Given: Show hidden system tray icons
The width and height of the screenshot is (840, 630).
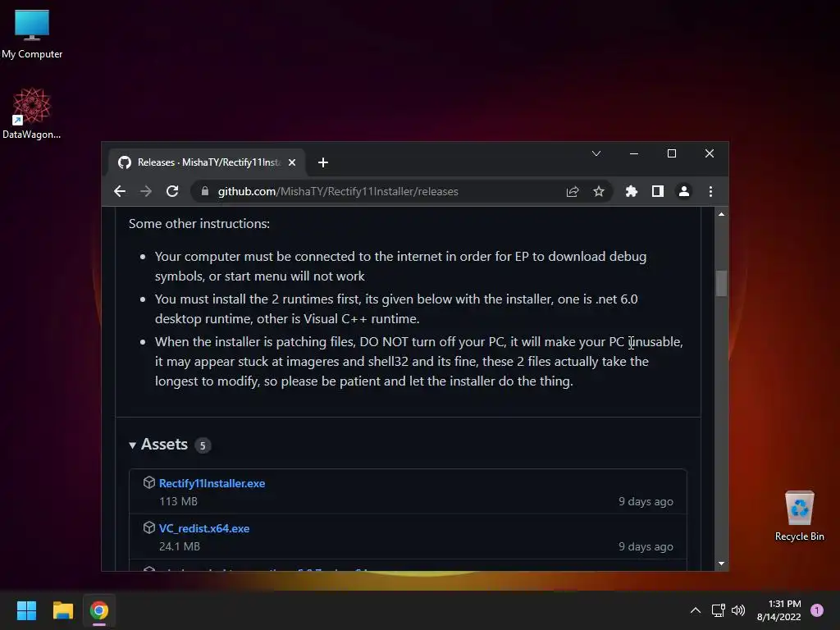Looking at the screenshot, I should point(696,610).
